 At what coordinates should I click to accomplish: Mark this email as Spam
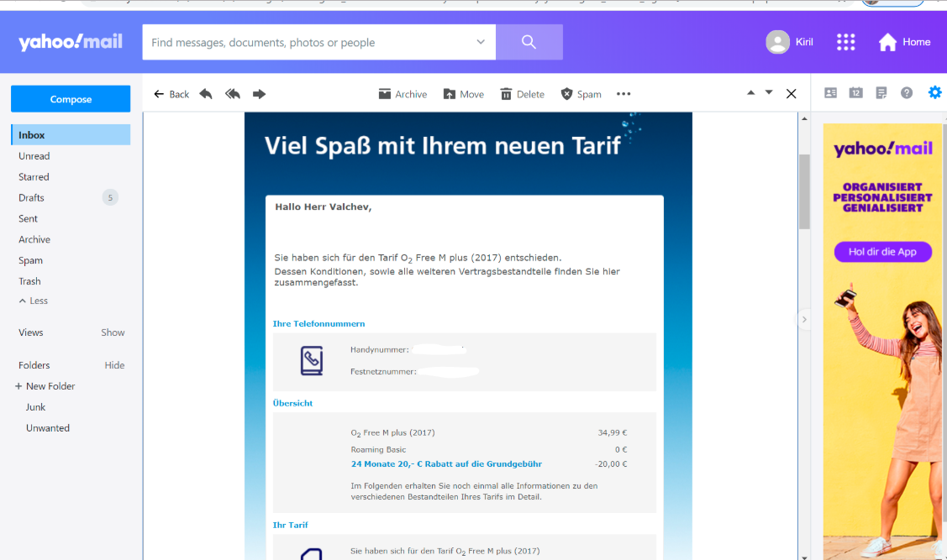click(x=581, y=94)
